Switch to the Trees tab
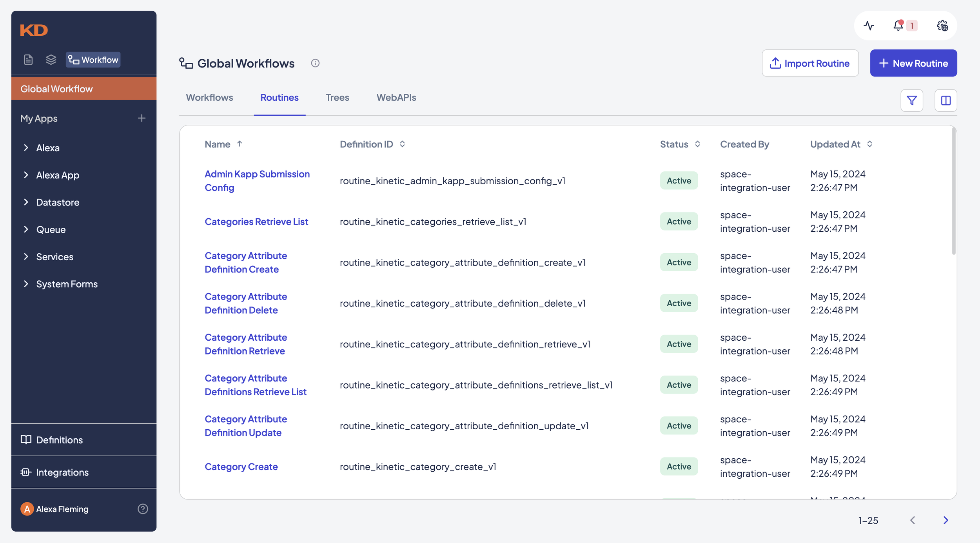This screenshot has height=543, width=980. click(x=337, y=98)
